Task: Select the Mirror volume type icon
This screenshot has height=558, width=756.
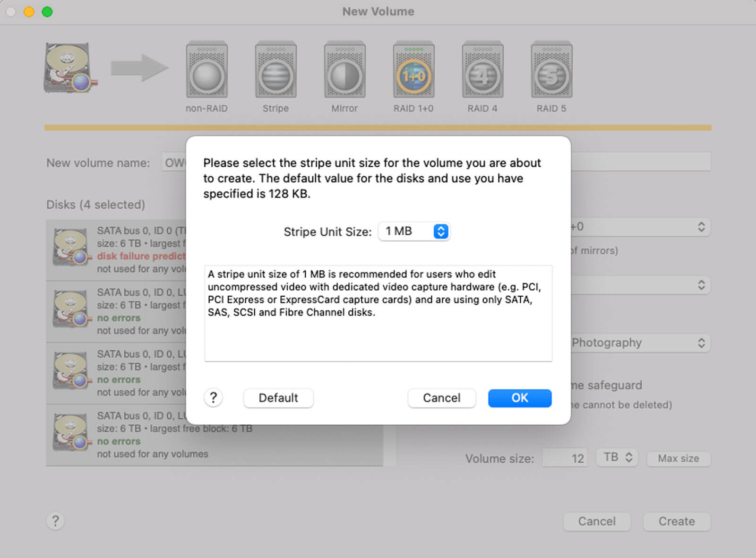Action: pos(344,70)
